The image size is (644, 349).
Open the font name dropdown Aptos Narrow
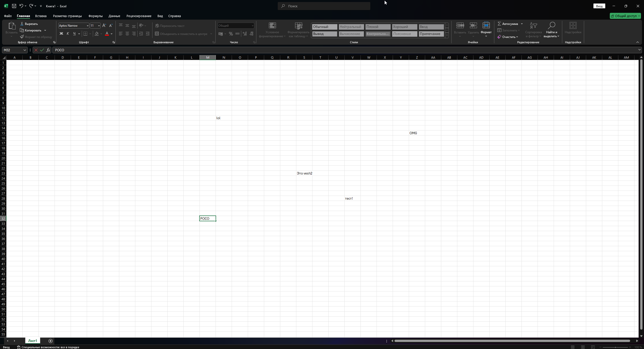point(87,26)
